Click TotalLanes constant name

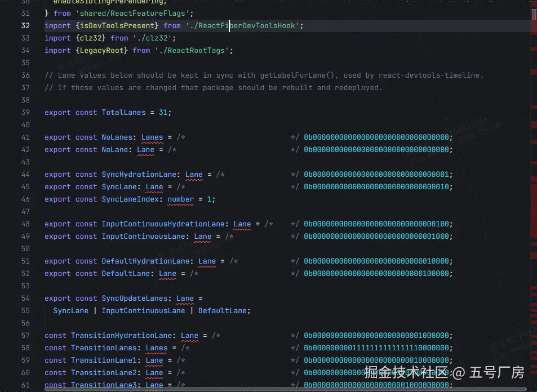pyautogui.click(x=123, y=112)
